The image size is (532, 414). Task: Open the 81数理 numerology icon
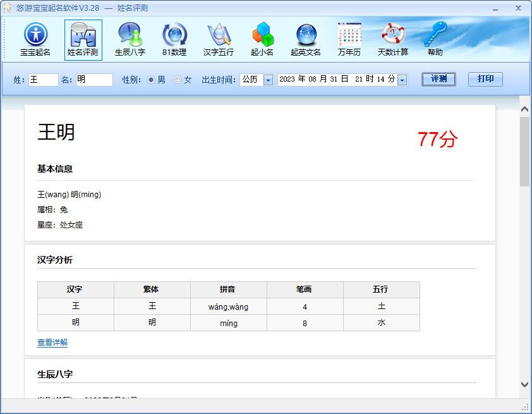[174, 40]
